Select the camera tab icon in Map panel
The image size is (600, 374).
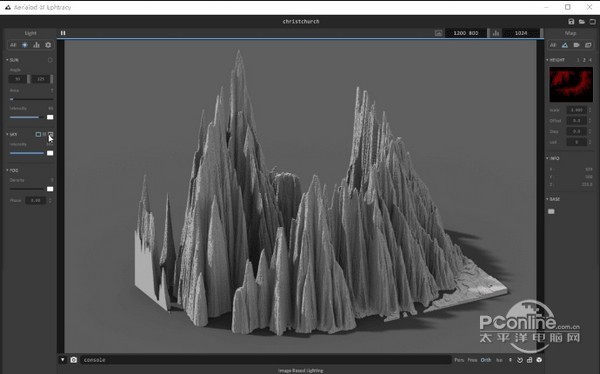[x=576, y=45]
